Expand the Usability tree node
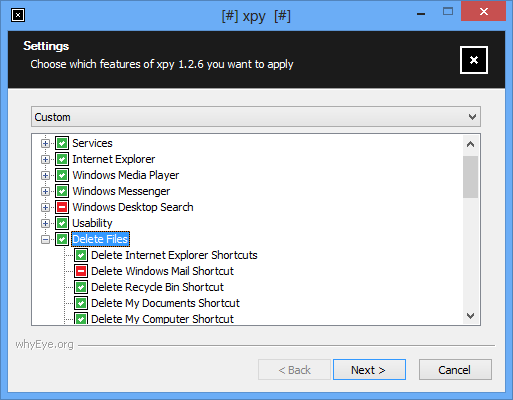 point(45,224)
